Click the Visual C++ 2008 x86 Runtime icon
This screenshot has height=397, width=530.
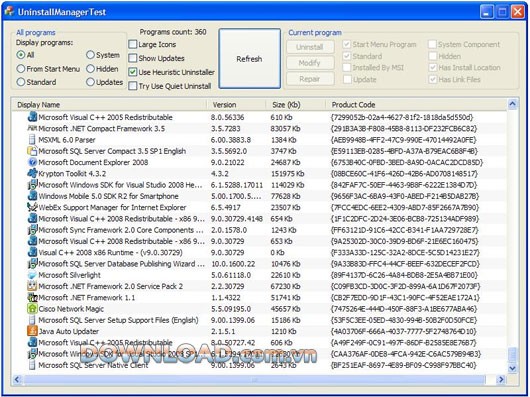pyautogui.click(x=32, y=252)
